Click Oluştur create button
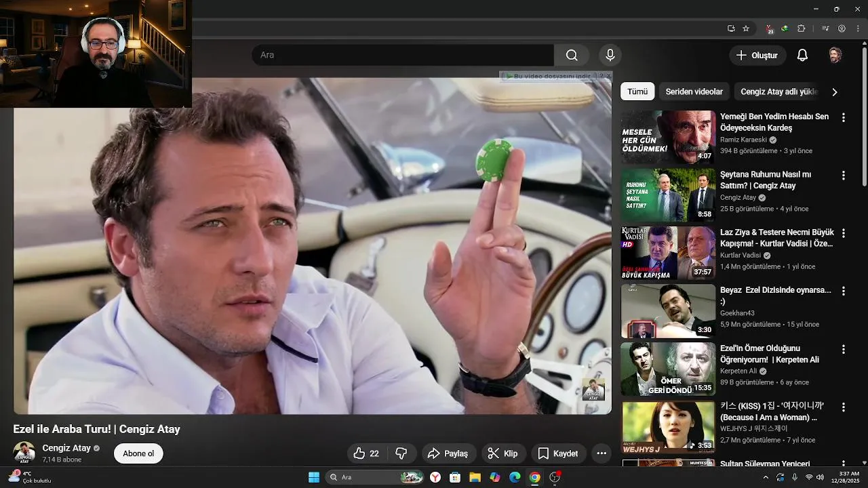The image size is (868, 488). point(758,55)
